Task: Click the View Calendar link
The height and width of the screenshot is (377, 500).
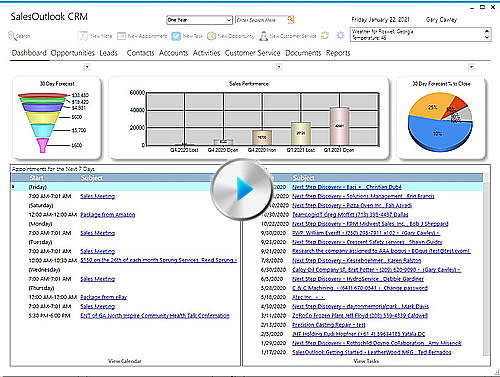Action: click(x=124, y=361)
